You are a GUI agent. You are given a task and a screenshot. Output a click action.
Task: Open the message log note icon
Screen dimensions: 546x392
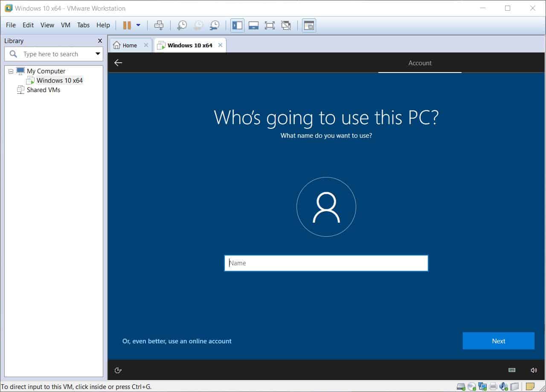tap(530, 387)
